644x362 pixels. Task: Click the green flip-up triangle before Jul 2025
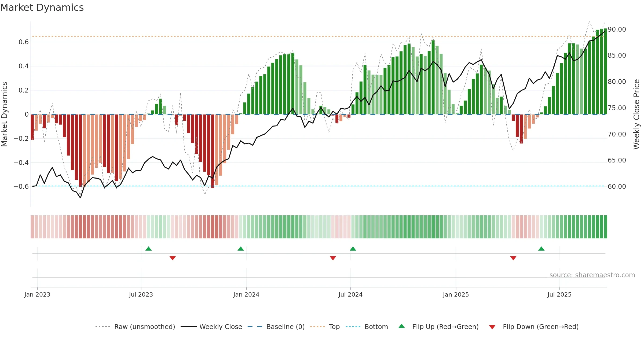[541, 249]
